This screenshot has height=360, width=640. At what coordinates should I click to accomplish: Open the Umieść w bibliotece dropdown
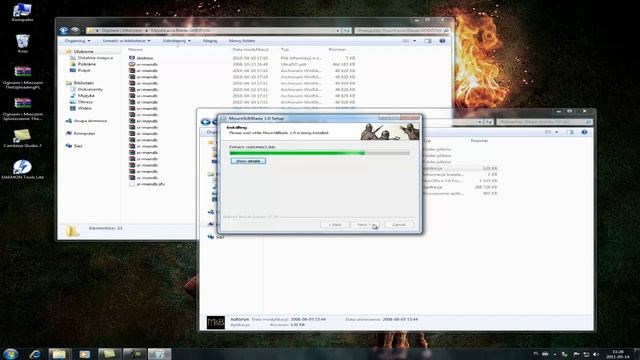[126, 41]
